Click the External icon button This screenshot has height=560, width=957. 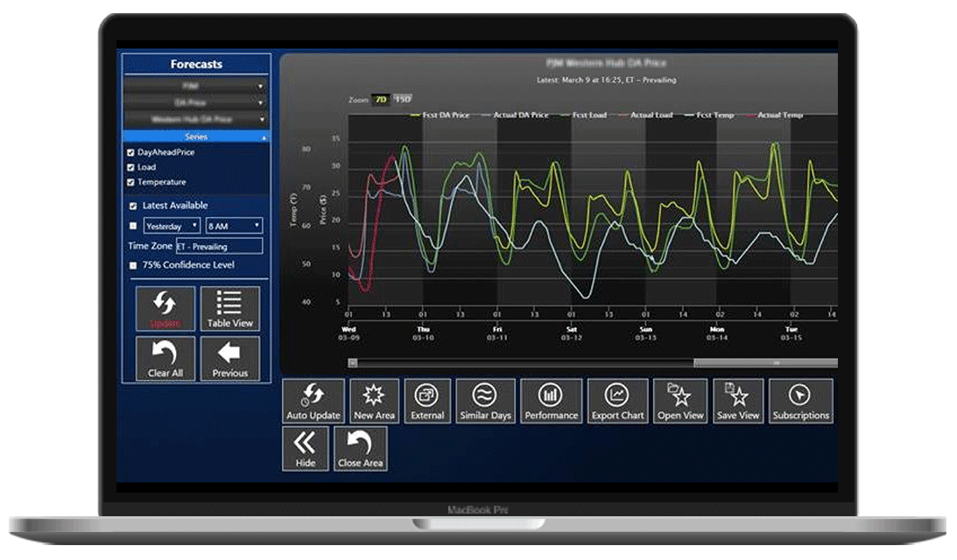tap(427, 402)
